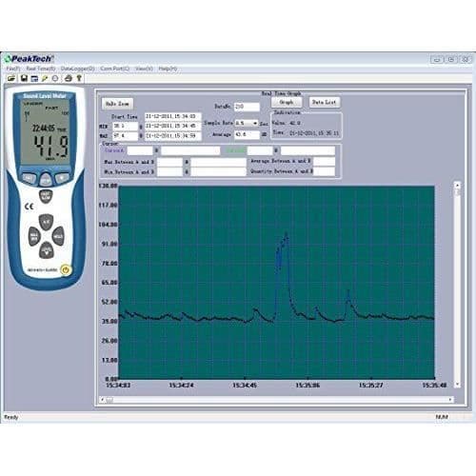
Task: Click the MAX value field
Action: pyautogui.click(x=126, y=136)
